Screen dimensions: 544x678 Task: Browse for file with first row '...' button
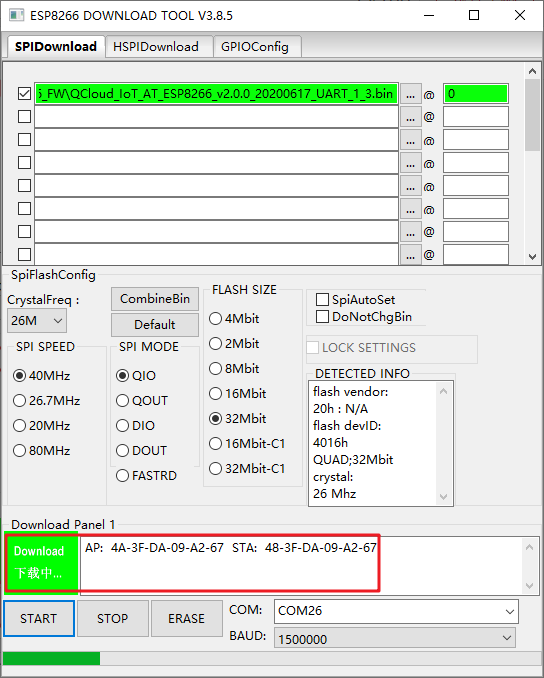(410, 94)
